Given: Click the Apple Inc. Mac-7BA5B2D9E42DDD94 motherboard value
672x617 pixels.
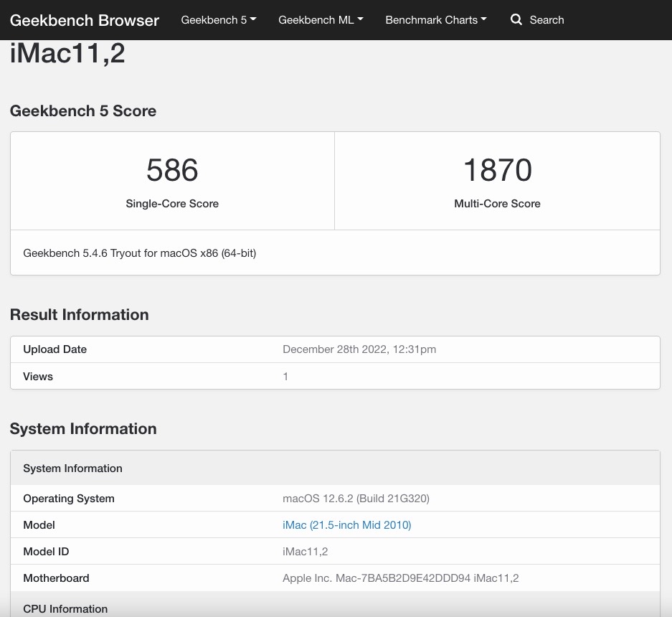Looking at the screenshot, I should 400,578.
